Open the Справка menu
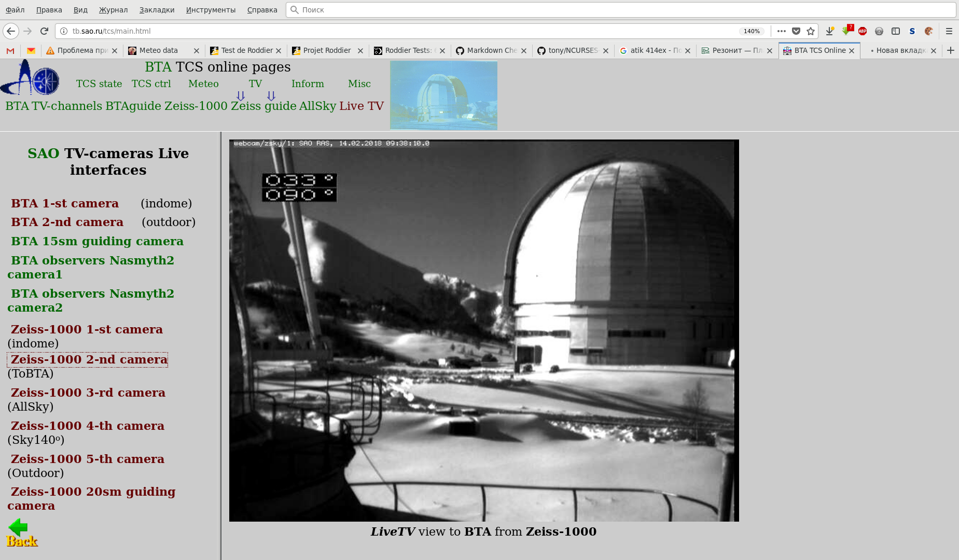The width and height of the screenshot is (959, 560). 262,10
